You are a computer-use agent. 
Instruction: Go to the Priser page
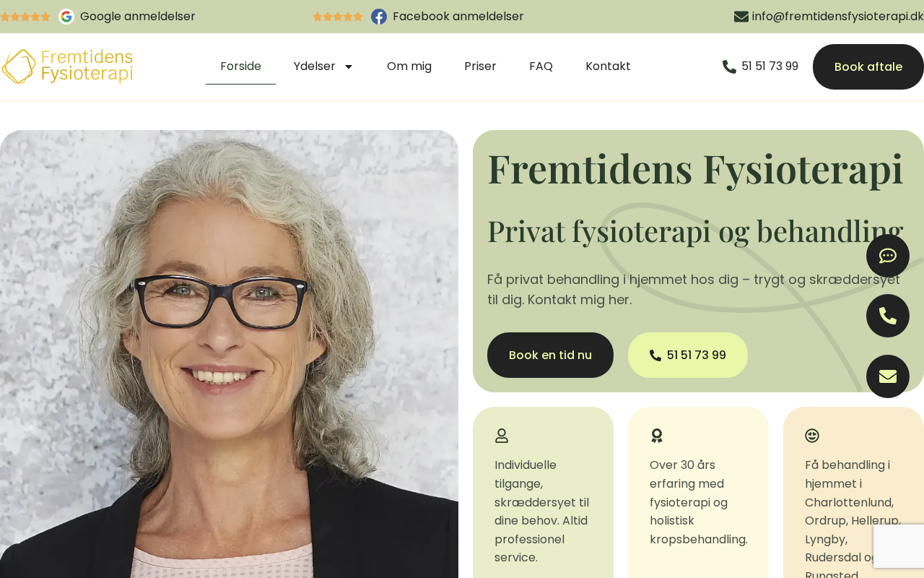(480, 66)
